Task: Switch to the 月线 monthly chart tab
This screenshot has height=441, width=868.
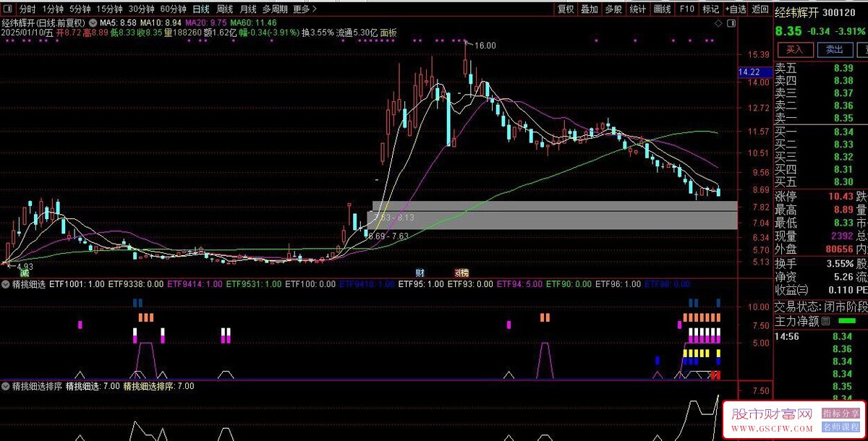Action: [248, 9]
